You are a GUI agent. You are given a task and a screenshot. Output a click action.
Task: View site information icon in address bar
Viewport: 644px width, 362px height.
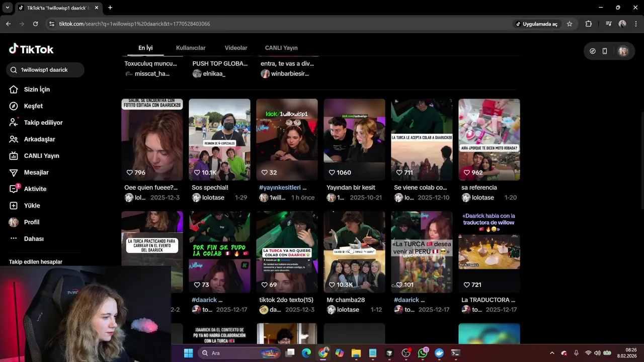click(51, 24)
